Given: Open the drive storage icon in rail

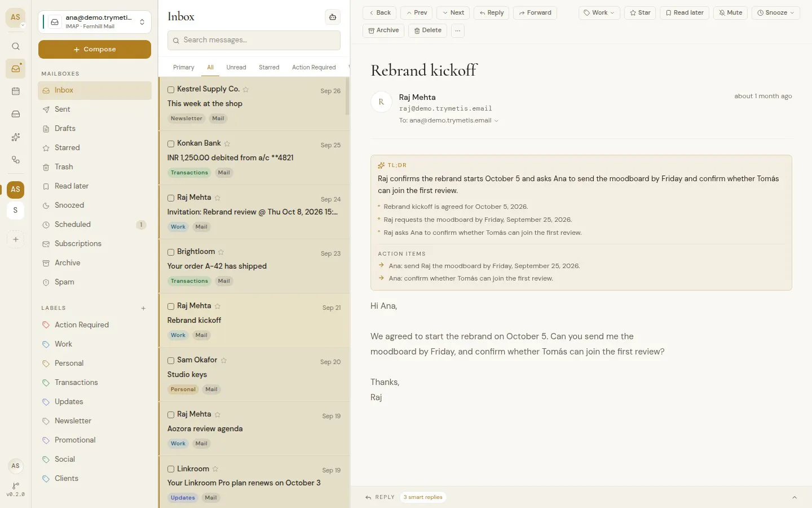Looking at the screenshot, I should click(16, 114).
